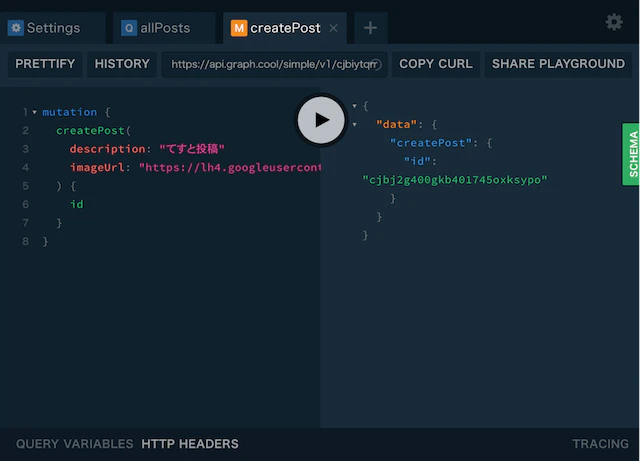Switch to the Settings tab
This screenshot has height=461, width=640.
click(x=53, y=28)
